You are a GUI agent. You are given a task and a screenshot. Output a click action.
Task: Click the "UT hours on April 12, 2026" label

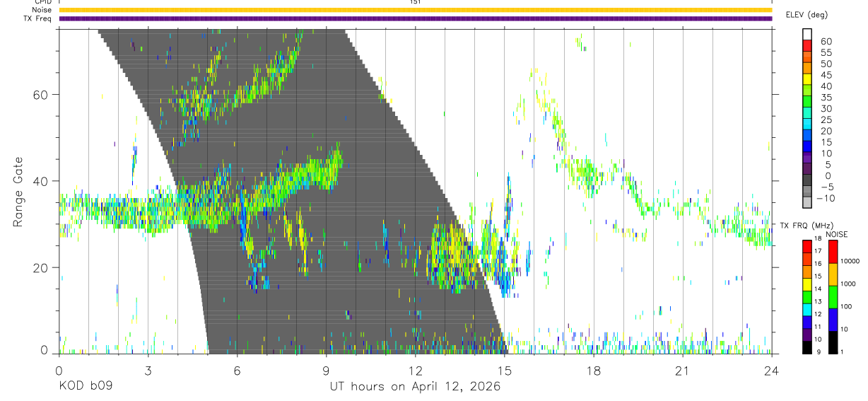[x=415, y=386]
